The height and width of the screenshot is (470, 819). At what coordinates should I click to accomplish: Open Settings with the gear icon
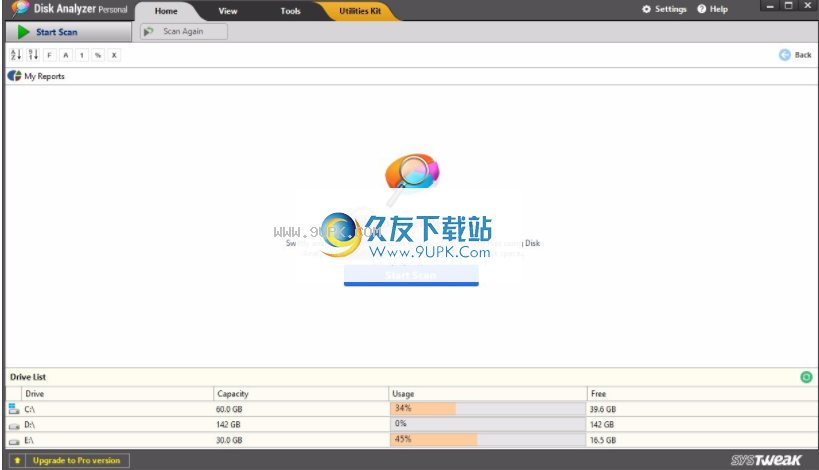[x=664, y=9]
